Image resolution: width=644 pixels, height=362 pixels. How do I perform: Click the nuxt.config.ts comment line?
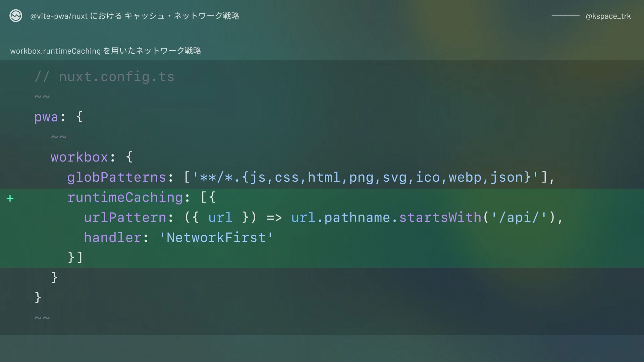tap(104, 77)
